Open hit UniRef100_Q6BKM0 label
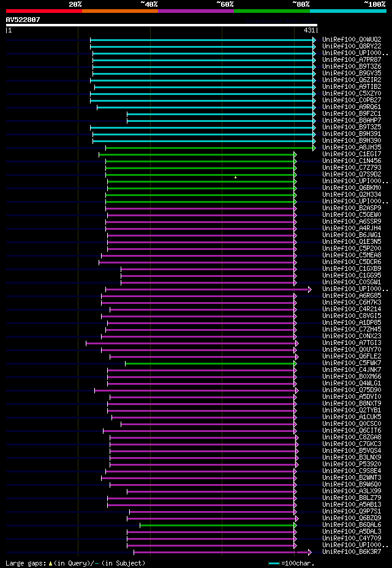392x568 pixels. [352, 188]
